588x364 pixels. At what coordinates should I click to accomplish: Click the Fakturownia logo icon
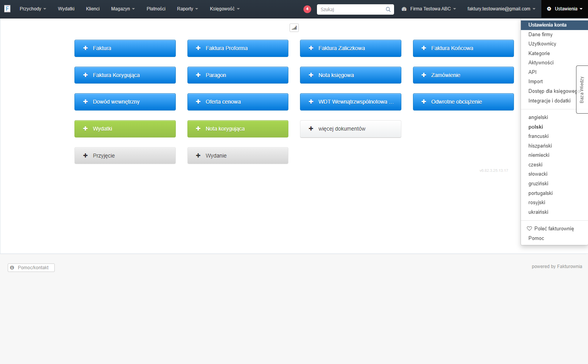pos(7,8)
